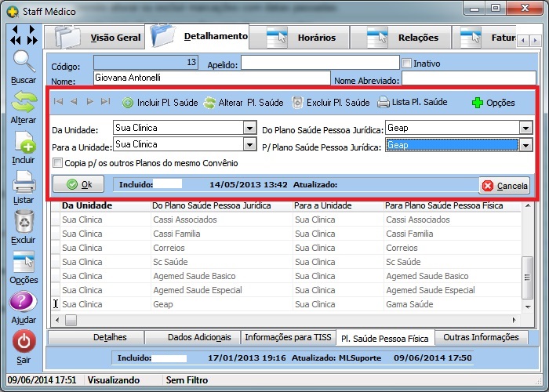549x392 pixels.
Task: Enable Copia p/ os outros Planos checkbox
Action: pos(57,163)
